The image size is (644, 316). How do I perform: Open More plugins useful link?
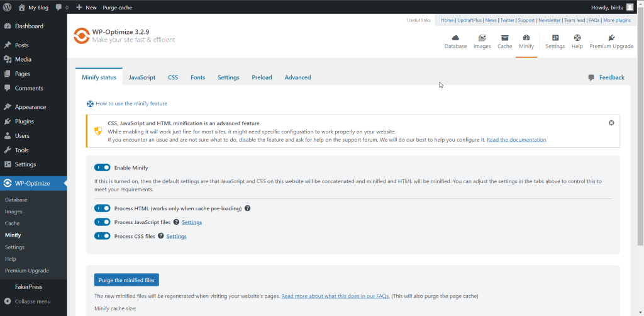(x=617, y=20)
